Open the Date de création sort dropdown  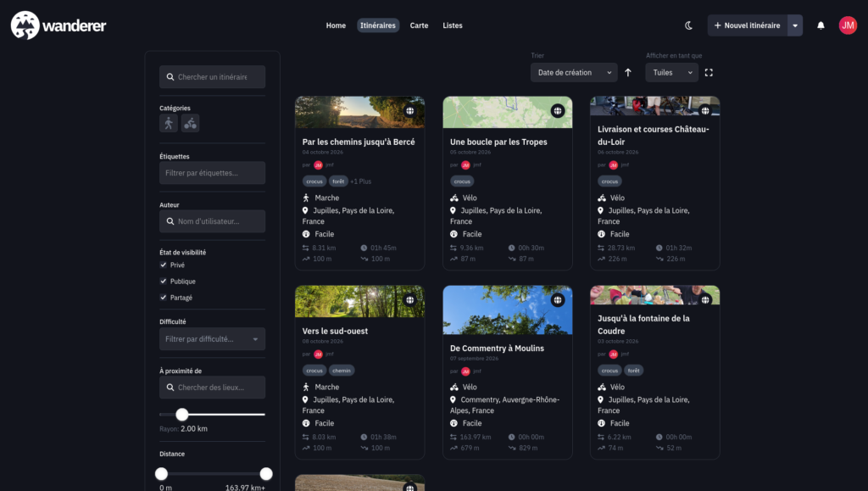574,73
